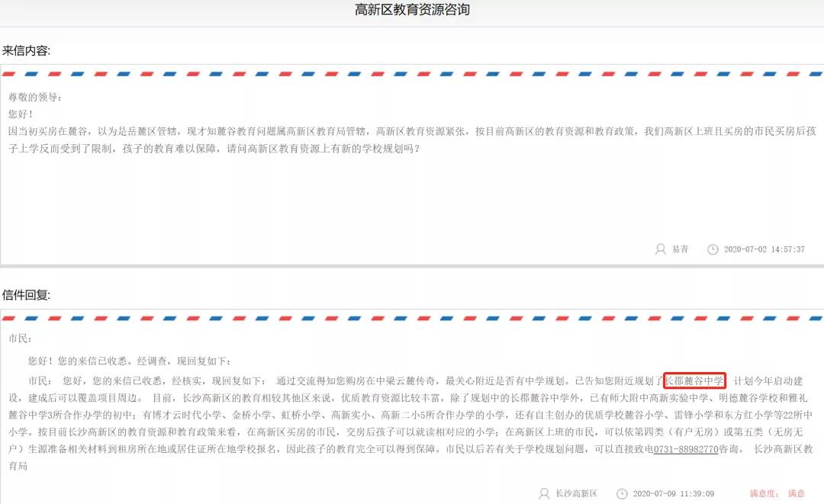This screenshot has height=504, width=824.
Task: Click the 高新区教育资源咨询 page title
Action: (412, 11)
